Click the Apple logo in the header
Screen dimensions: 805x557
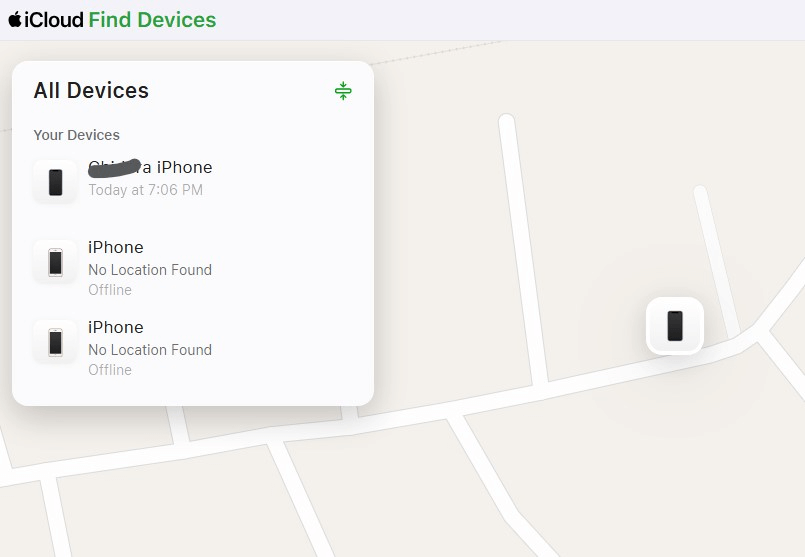coord(15,19)
